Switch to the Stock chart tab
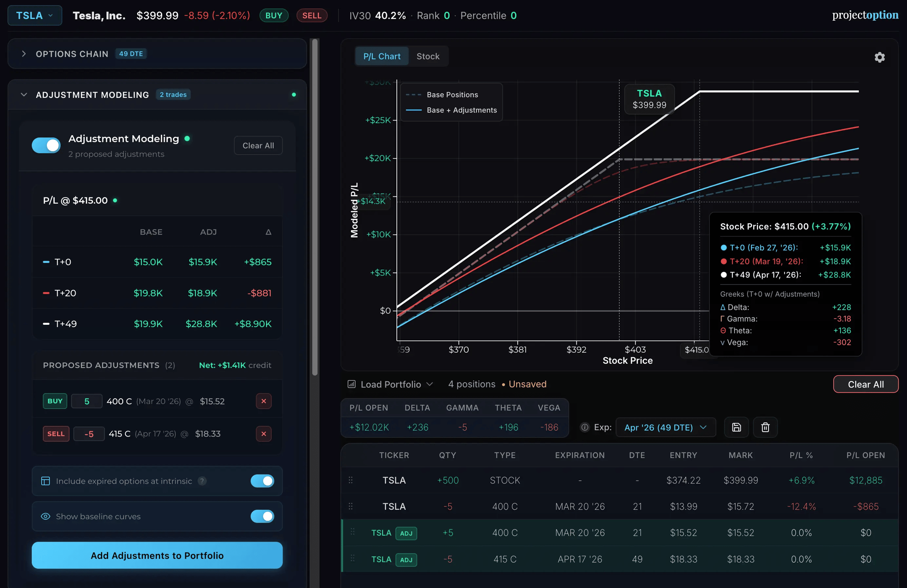The image size is (907, 588). [427, 56]
